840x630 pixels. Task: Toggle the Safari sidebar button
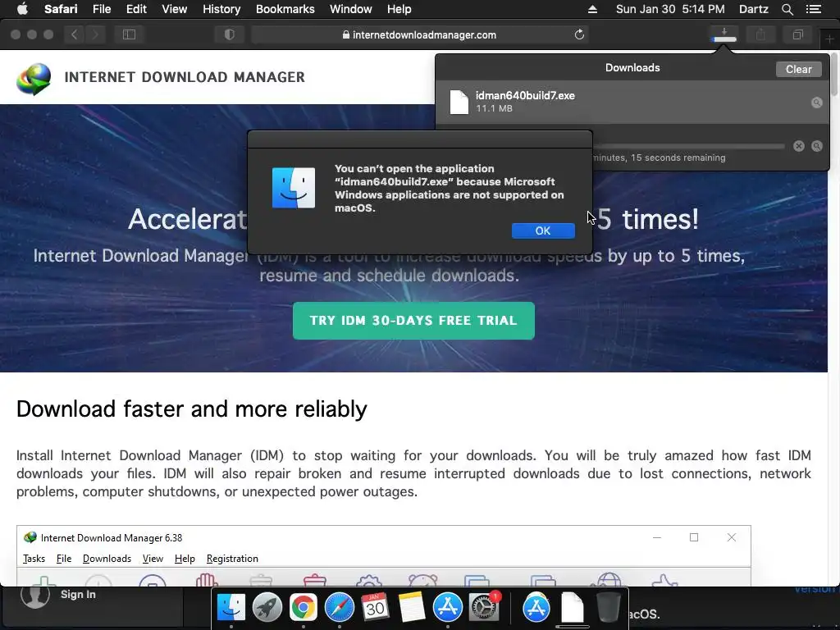pyautogui.click(x=129, y=34)
